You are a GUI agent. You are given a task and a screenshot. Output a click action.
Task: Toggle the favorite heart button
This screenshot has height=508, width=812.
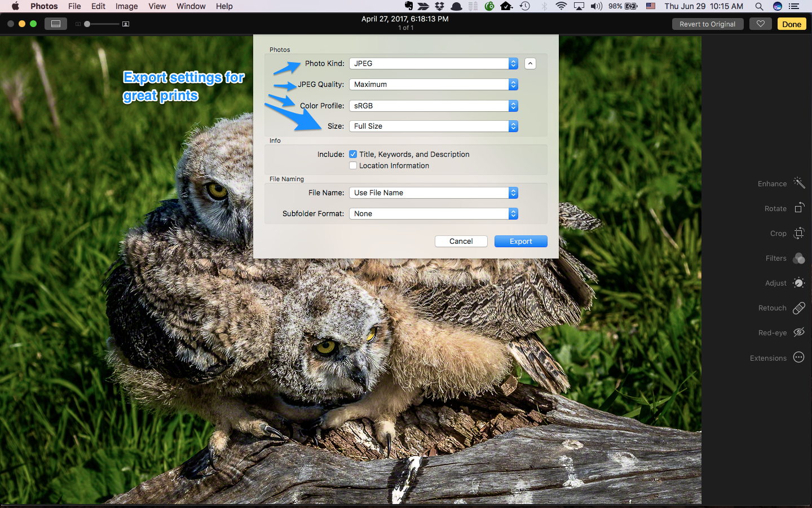[760, 24]
